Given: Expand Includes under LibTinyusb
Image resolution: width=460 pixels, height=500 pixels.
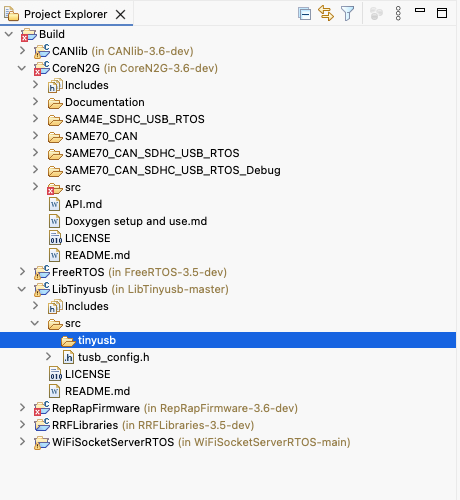Looking at the screenshot, I should pyautogui.click(x=36, y=306).
